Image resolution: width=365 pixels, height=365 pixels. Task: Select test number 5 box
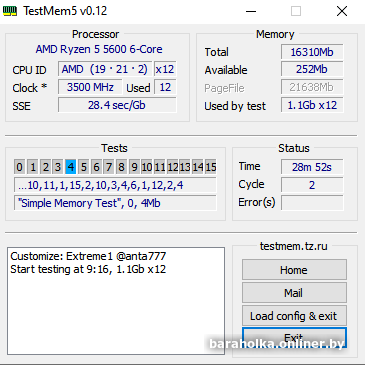pyautogui.click(x=84, y=167)
